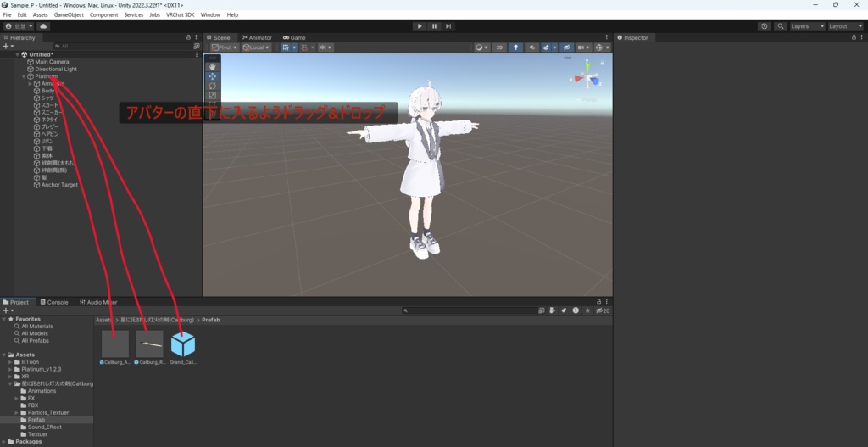Expand the Packages folder
868x447 pixels.
point(4,441)
